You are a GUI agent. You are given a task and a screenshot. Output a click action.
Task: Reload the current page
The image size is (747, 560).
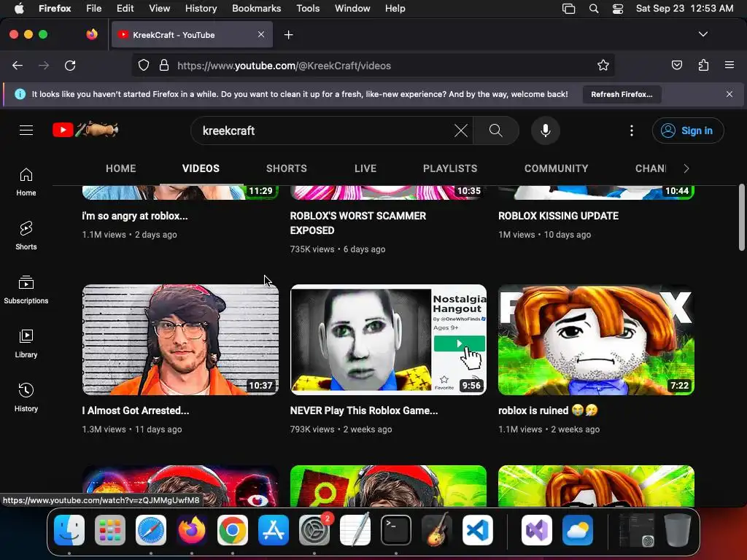70,66
